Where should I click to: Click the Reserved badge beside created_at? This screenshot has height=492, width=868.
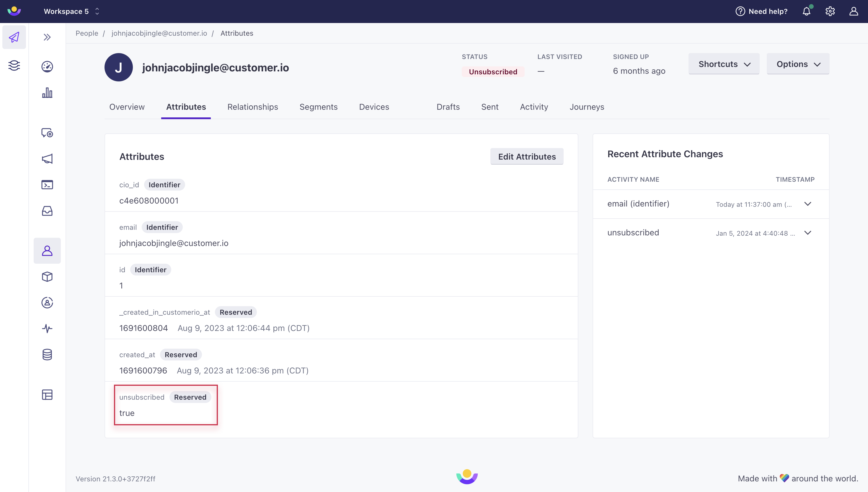[181, 355]
